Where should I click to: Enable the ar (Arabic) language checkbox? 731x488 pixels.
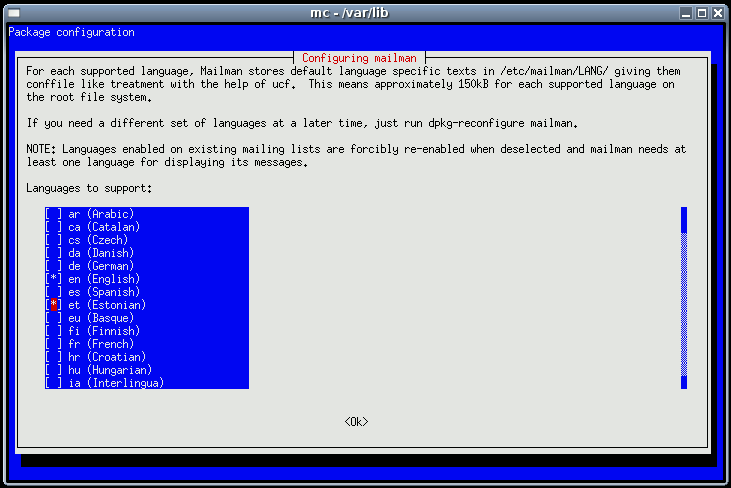pos(54,214)
